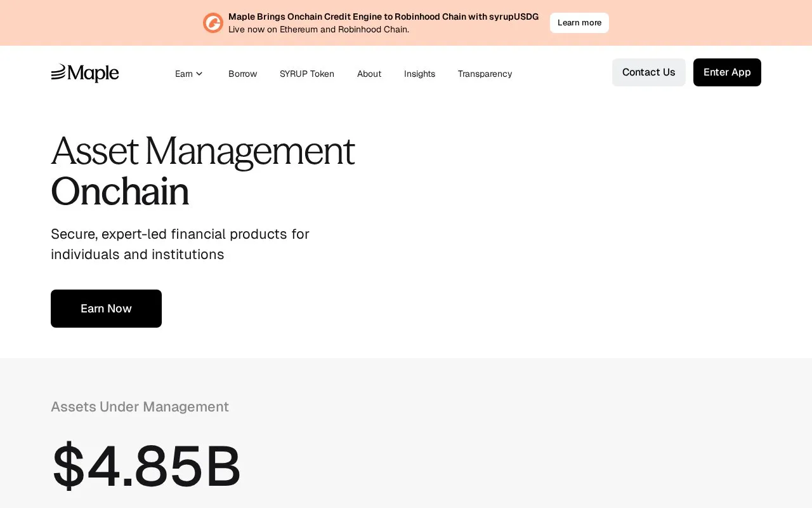812x508 pixels.
Task: Open the About menu item
Action: 369,74
